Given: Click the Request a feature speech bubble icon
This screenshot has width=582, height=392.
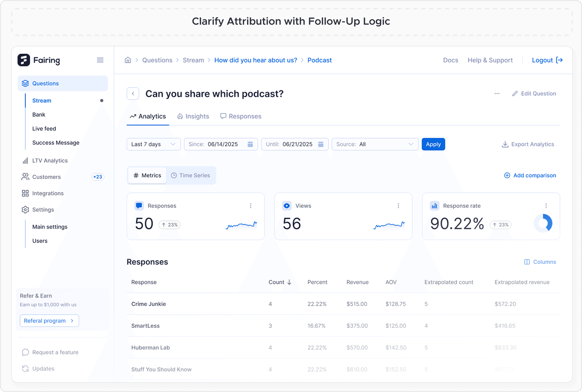Looking at the screenshot, I should [x=25, y=352].
